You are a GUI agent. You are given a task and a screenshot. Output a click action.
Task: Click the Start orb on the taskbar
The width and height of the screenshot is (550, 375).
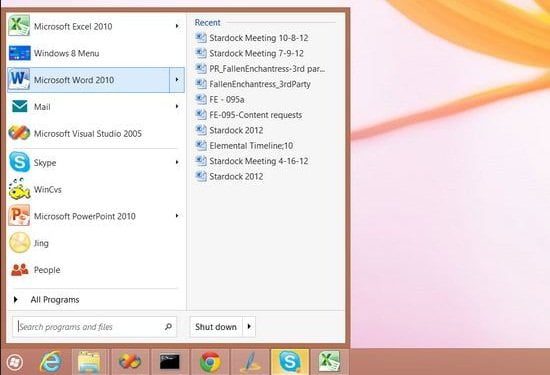coord(14,362)
